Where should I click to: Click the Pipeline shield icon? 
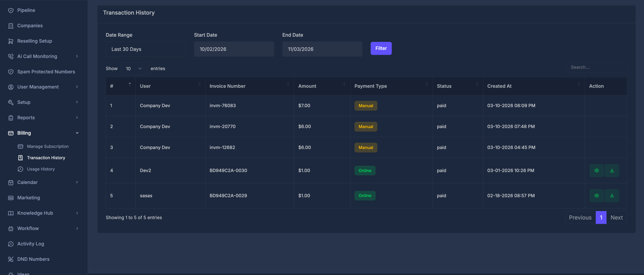point(11,10)
